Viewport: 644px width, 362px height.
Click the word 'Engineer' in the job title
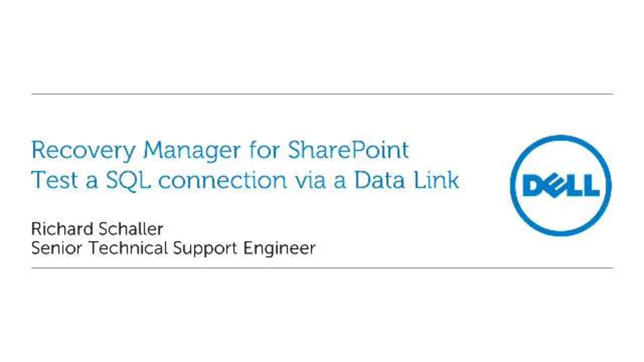[x=279, y=248]
